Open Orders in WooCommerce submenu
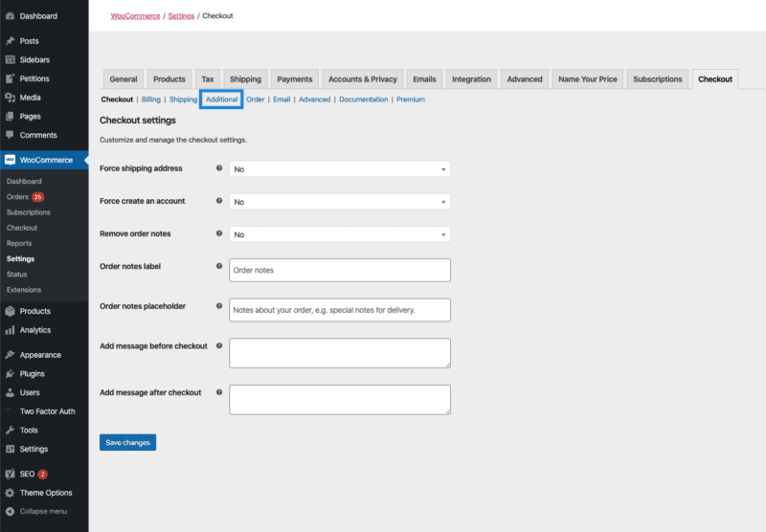766x532 pixels. [17, 197]
